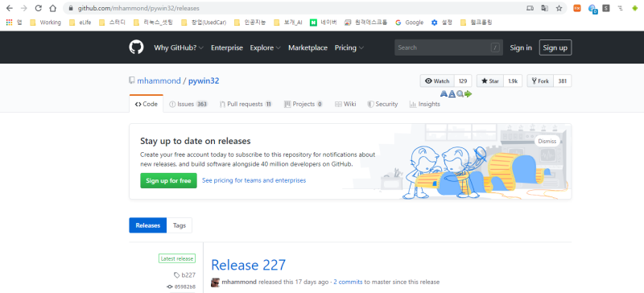
Task: Click the Watch button
Action: pos(437,81)
